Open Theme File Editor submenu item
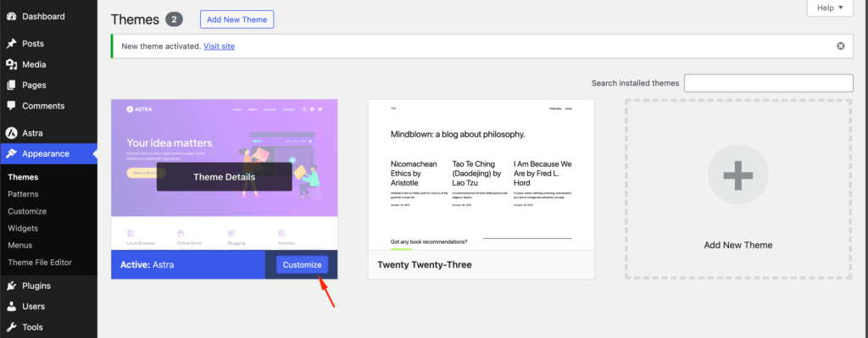Screen dimensions: 868x338 [40, 263]
